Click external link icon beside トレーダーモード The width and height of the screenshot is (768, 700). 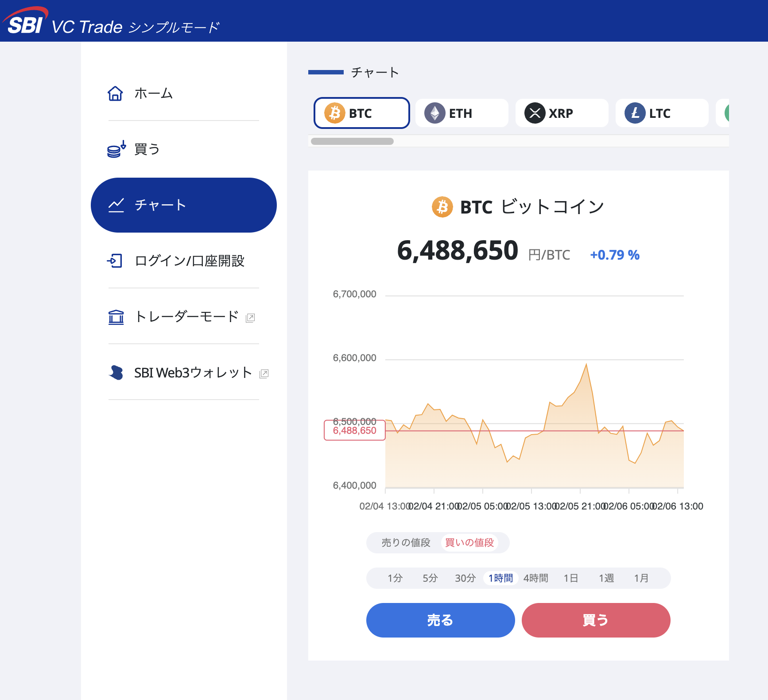[x=250, y=318]
